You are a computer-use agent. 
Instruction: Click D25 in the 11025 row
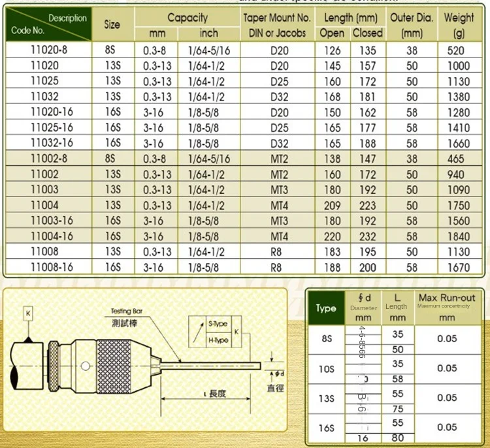coord(280,82)
